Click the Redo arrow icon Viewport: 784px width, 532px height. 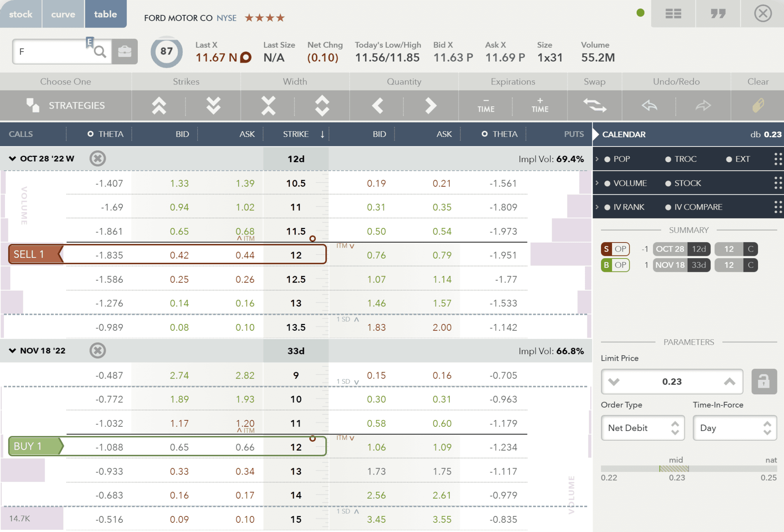pyautogui.click(x=704, y=106)
